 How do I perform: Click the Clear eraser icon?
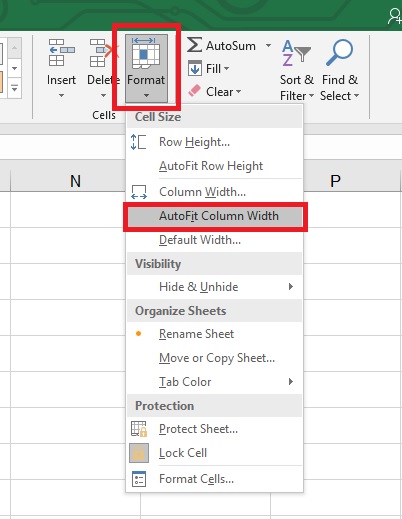(x=194, y=91)
